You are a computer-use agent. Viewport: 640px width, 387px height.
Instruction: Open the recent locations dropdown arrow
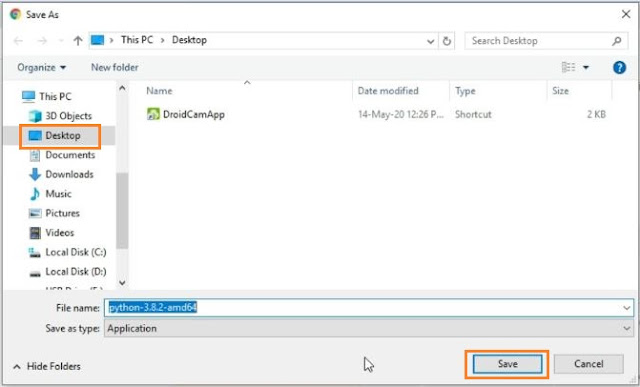[61, 41]
